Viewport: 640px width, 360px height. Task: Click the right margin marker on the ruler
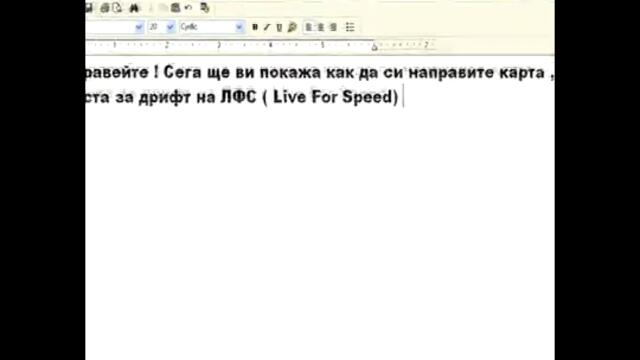point(374,47)
